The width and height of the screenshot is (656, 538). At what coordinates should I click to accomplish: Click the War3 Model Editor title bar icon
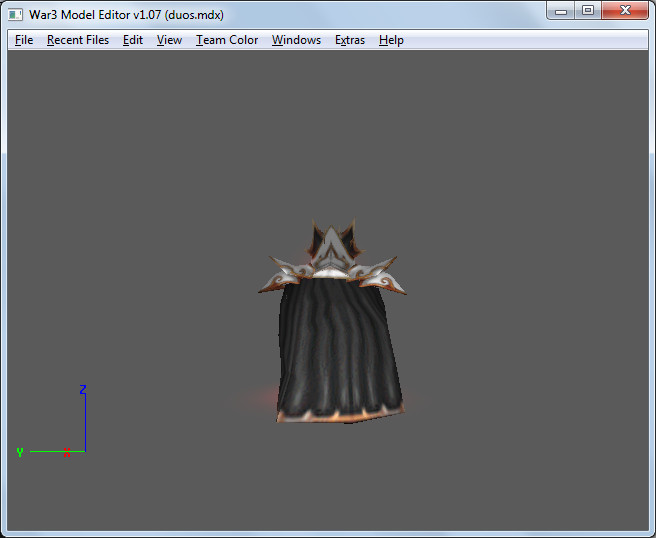coord(15,15)
